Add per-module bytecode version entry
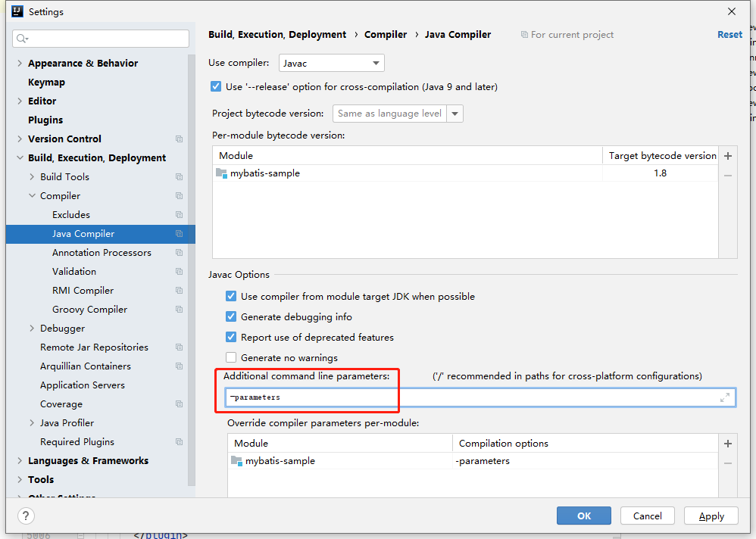Screen dimensions: 756x539 click(x=728, y=156)
